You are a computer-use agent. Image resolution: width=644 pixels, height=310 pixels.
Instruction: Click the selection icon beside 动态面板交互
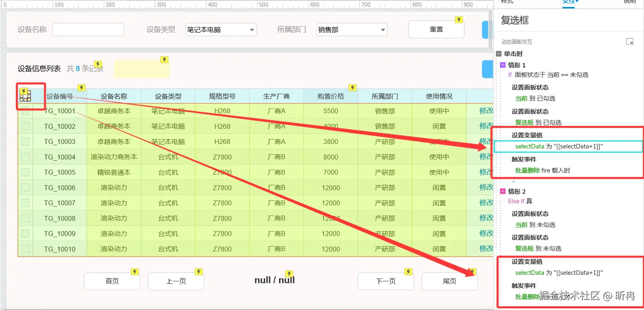630,42
